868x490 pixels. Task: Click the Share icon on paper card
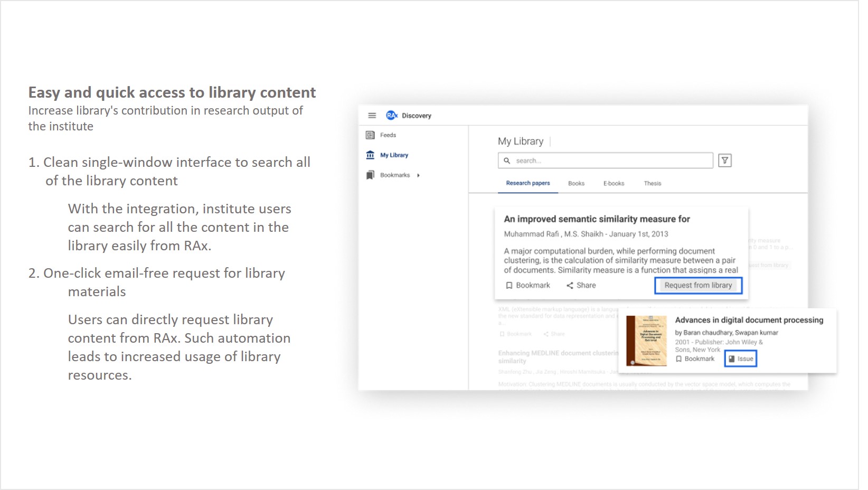(x=570, y=286)
